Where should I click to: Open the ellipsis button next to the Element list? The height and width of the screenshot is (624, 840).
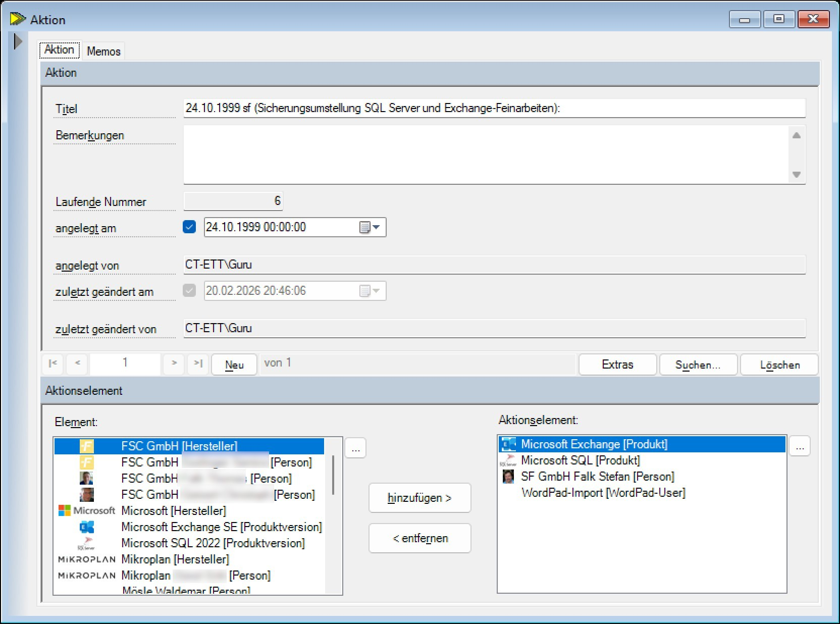356,448
